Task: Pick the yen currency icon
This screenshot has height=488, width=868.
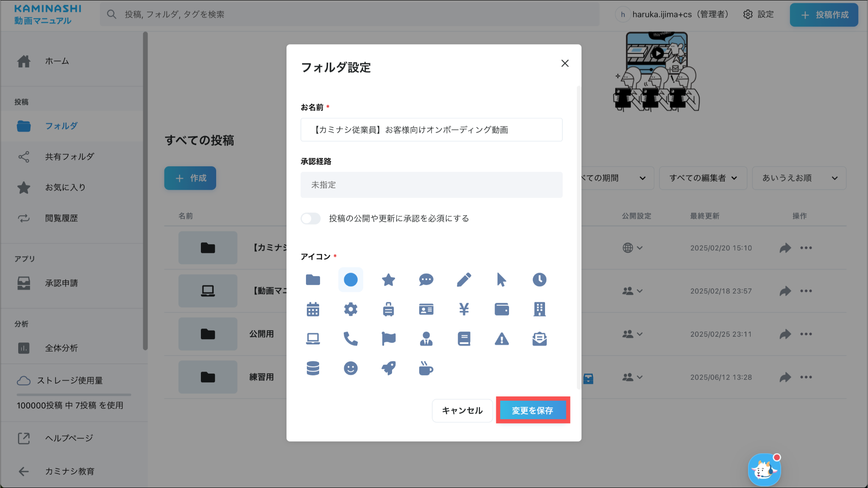Action: 464,309
